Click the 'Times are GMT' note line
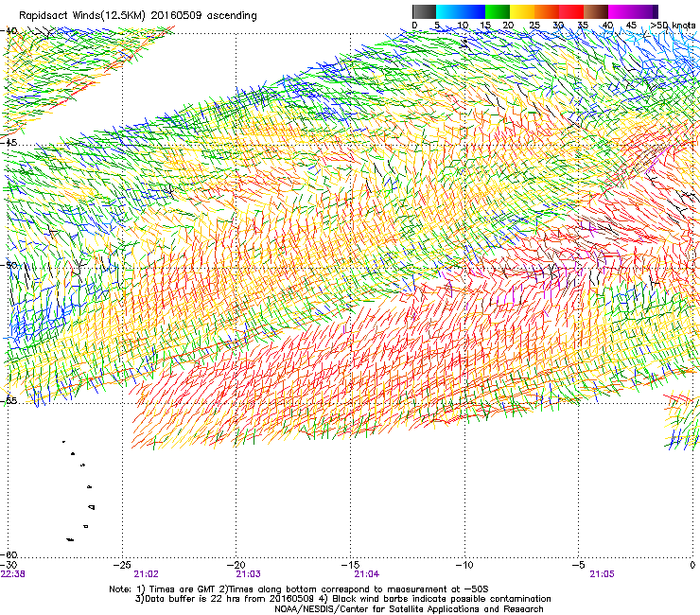The image size is (700, 615). tap(299, 589)
